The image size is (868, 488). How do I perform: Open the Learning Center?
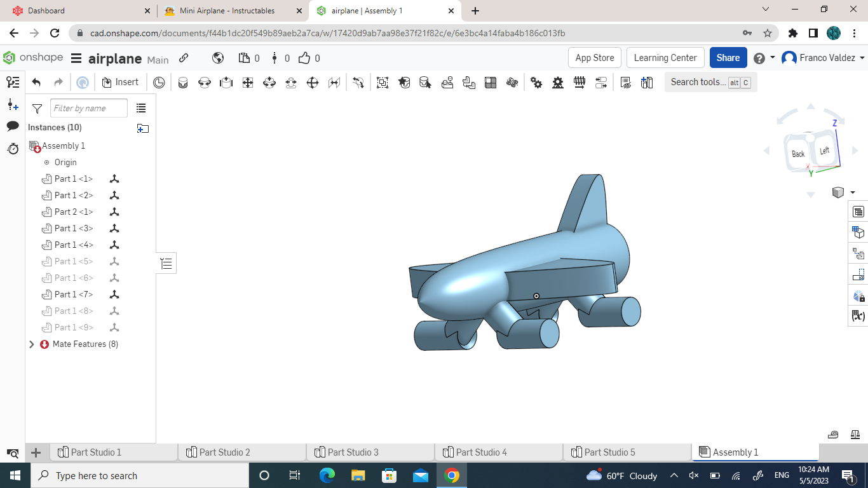tap(665, 57)
